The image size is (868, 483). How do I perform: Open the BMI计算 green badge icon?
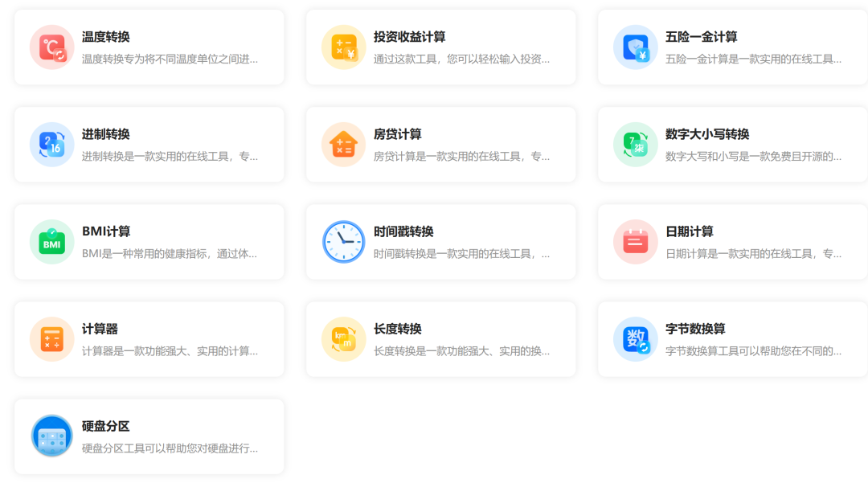[51, 241]
